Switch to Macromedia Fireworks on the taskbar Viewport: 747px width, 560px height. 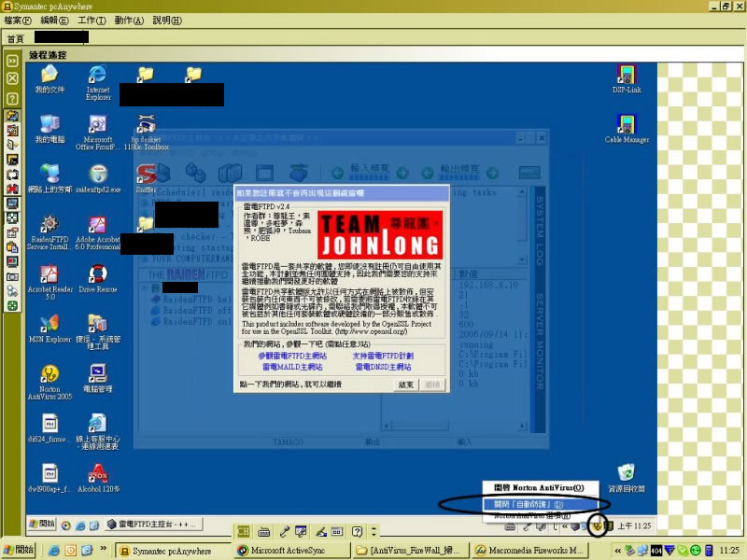530,551
